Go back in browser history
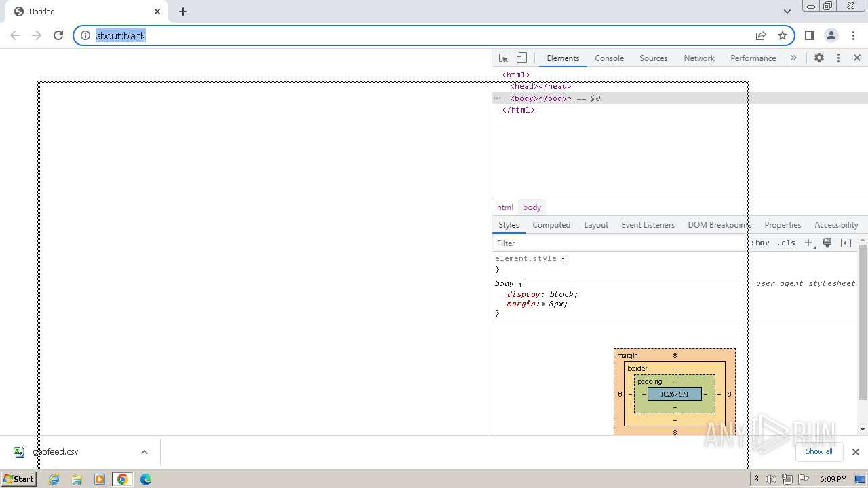This screenshot has height=488, width=868. click(x=15, y=35)
